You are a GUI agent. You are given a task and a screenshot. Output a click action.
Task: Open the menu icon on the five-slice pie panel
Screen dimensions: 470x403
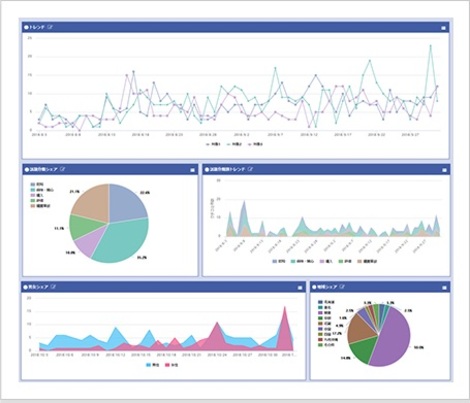[192, 170]
